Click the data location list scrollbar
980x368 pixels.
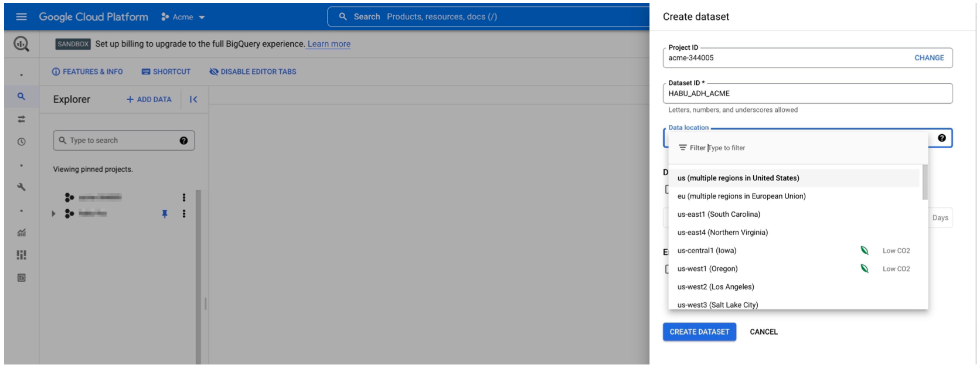tap(925, 182)
